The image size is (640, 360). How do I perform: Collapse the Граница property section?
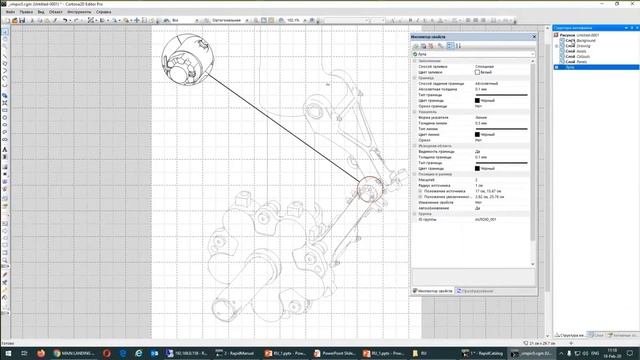[415, 78]
